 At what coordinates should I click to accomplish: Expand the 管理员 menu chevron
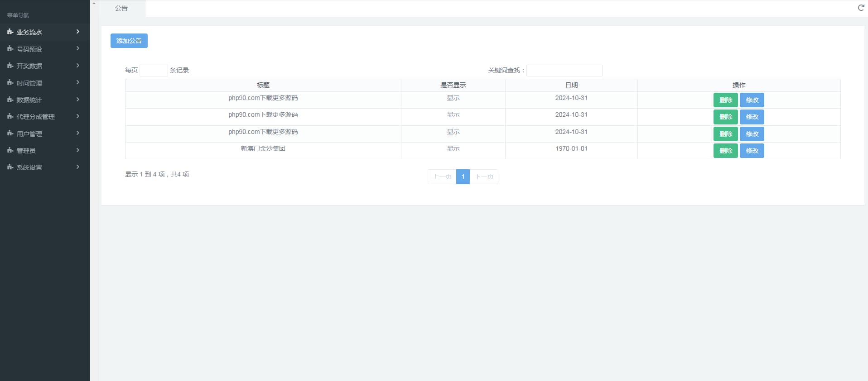pos(78,150)
